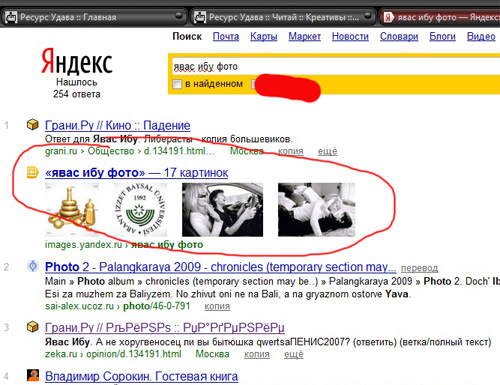Open the Izzet Baysal university logo thumbnail

140,210
